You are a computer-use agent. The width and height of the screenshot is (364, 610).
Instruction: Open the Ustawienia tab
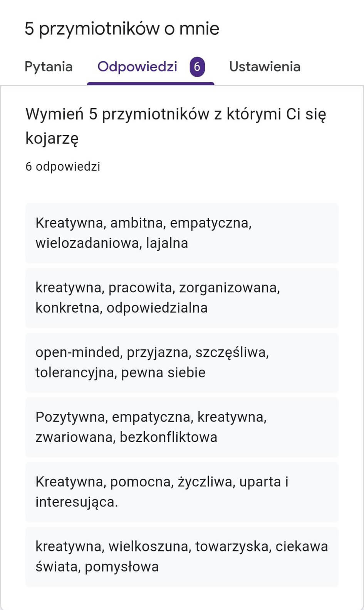(265, 67)
